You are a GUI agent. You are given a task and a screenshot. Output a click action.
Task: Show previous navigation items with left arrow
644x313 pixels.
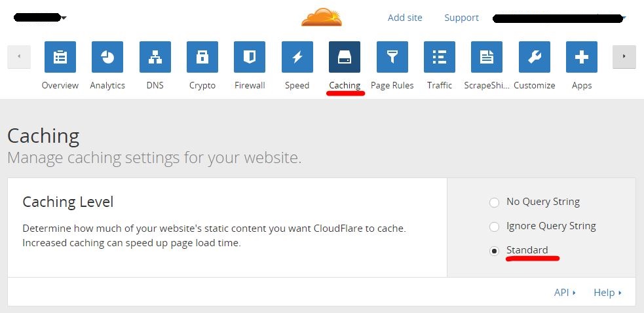19,57
